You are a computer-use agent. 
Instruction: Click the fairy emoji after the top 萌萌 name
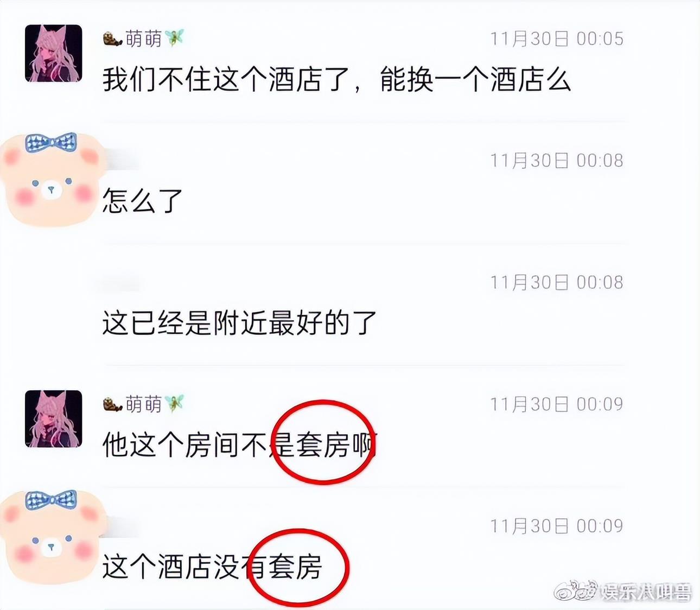coord(175,38)
